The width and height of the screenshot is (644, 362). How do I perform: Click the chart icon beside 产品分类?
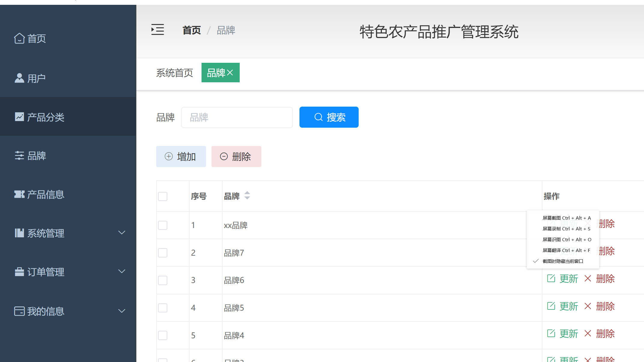point(19,117)
